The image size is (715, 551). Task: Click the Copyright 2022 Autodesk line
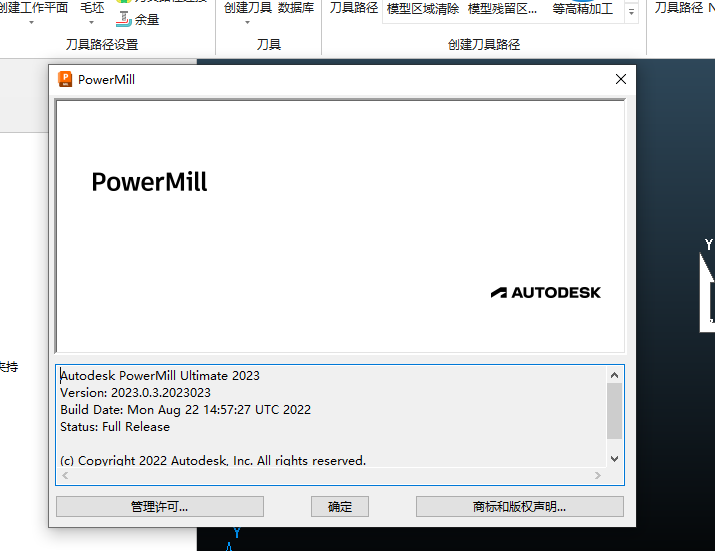[213, 461]
